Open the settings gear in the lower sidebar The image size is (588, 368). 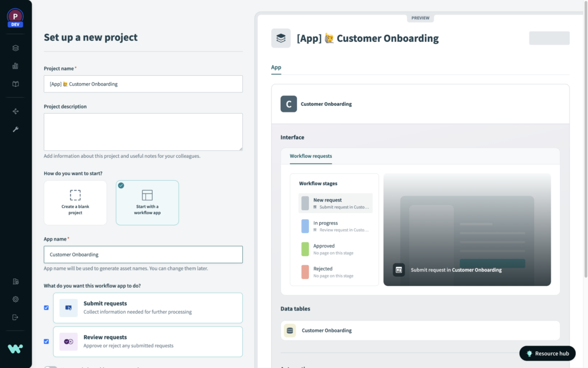point(15,299)
